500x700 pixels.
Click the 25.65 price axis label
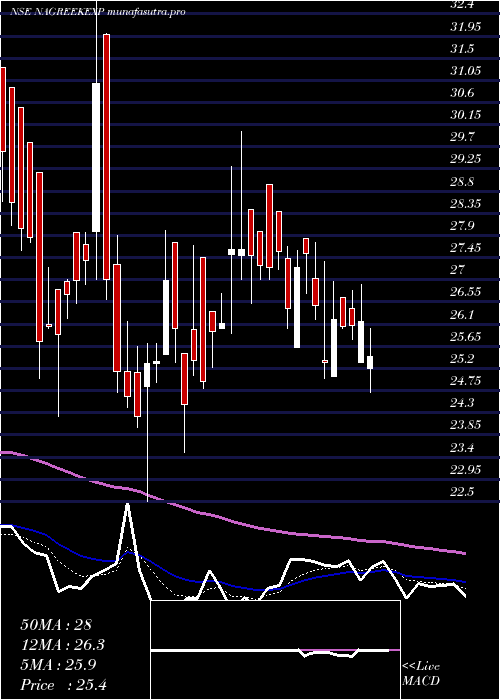pyautogui.click(x=466, y=336)
